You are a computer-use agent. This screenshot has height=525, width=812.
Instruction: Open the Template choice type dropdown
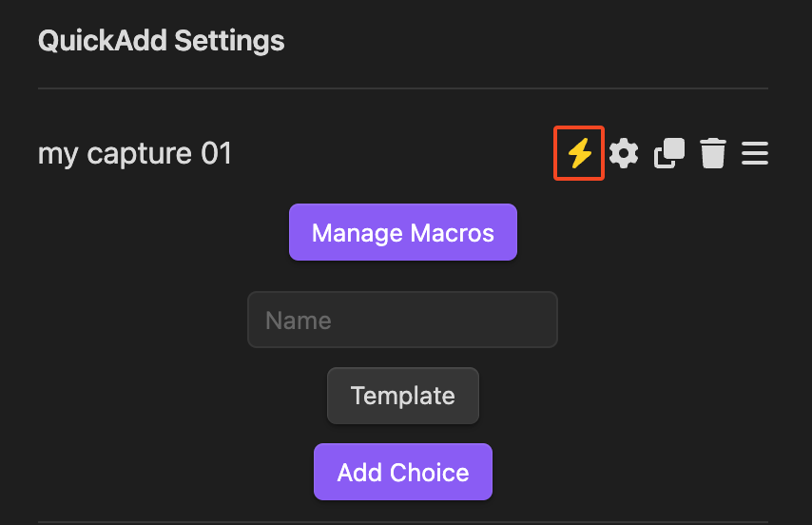pos(403,396)
